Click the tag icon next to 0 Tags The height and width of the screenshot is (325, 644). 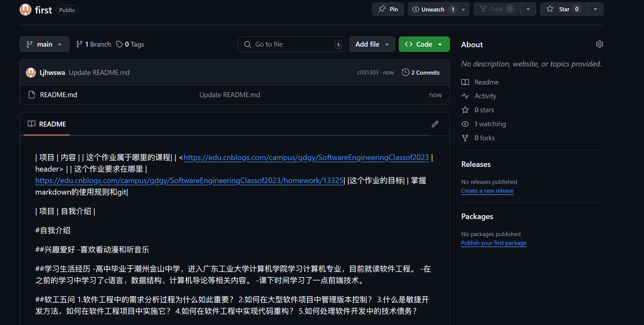pyautogui.click(x=119, y=44)
